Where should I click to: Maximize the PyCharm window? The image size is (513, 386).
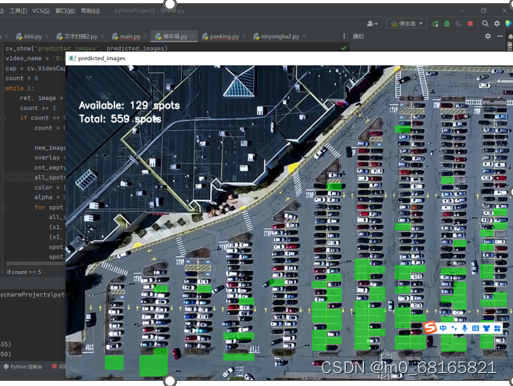483,11
